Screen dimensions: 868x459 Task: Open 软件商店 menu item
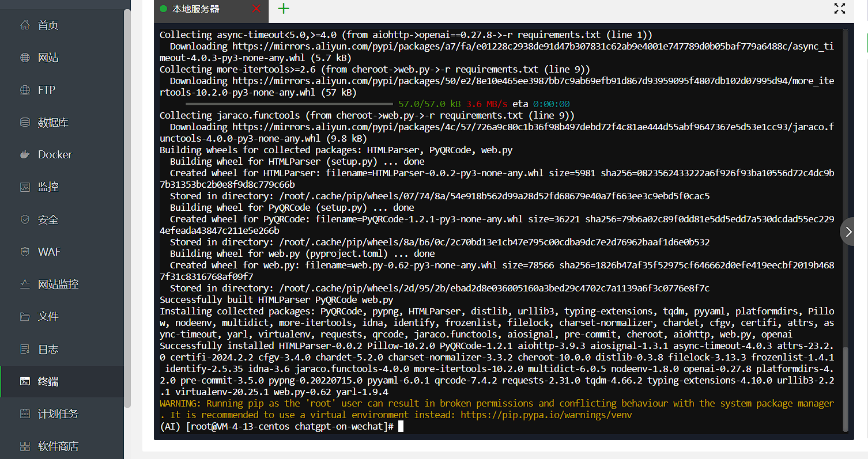click(x=62, y=446)
